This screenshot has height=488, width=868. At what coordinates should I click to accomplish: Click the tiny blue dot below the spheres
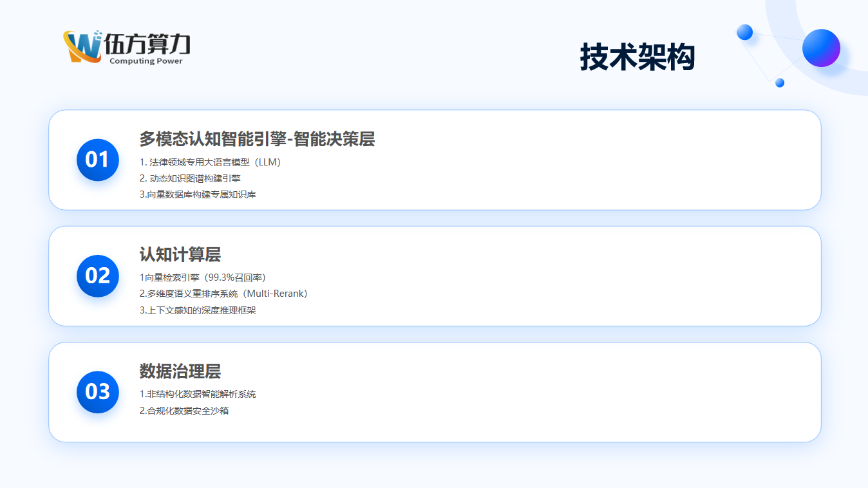tap(779, 82)
